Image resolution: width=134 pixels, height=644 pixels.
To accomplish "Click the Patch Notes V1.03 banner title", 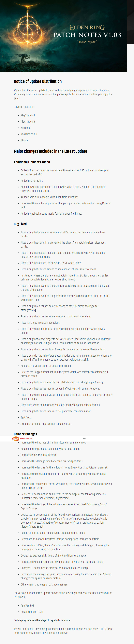I will 87,35.
